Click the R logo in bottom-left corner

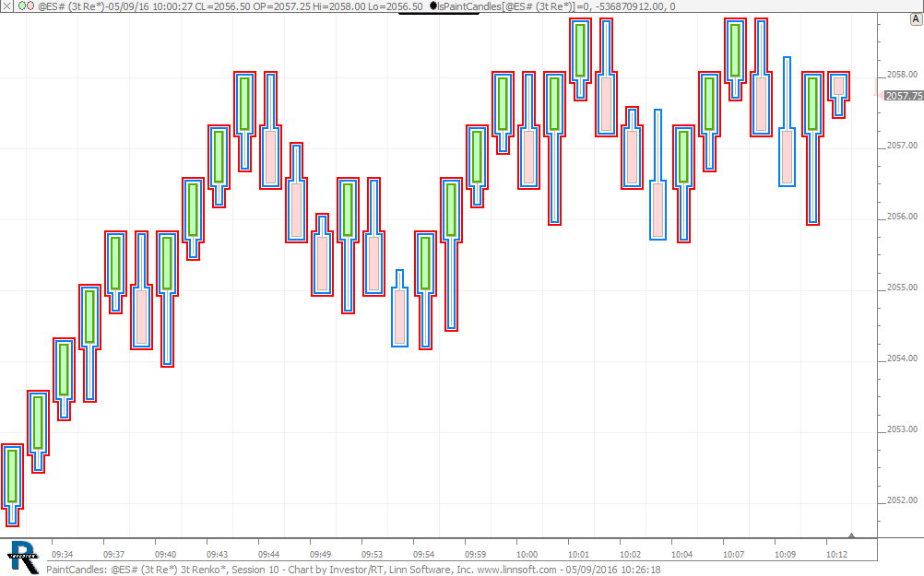(x=22, y=553)
